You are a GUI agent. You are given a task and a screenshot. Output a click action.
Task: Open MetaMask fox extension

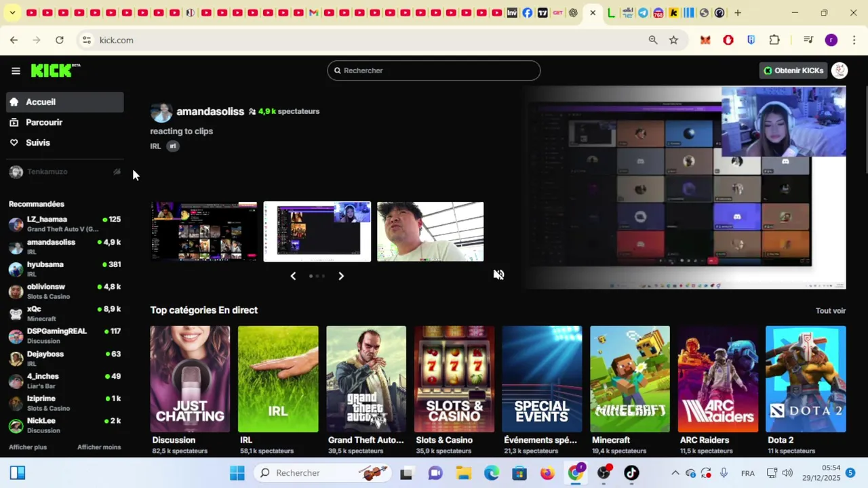coord(705,40)
